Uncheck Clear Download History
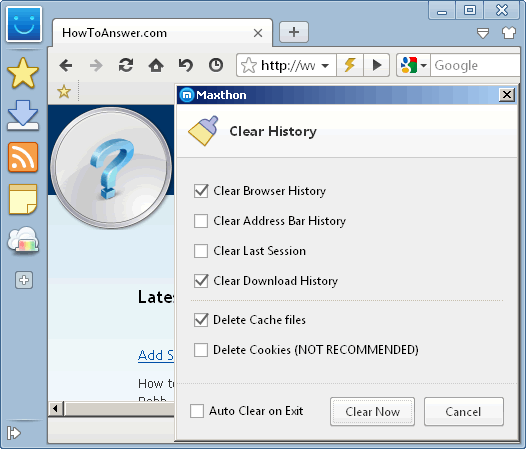Screen dimensions: 526x449 (201, 281)
